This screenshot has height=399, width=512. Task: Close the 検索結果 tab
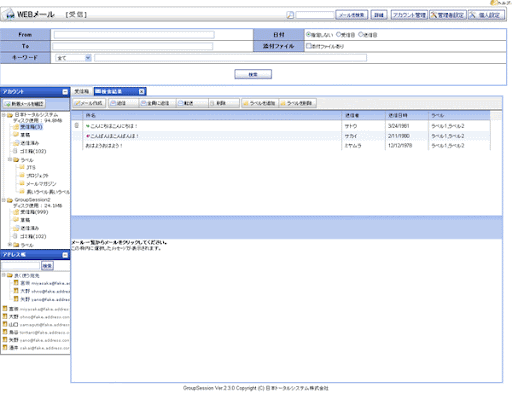[x=142, y=92]
